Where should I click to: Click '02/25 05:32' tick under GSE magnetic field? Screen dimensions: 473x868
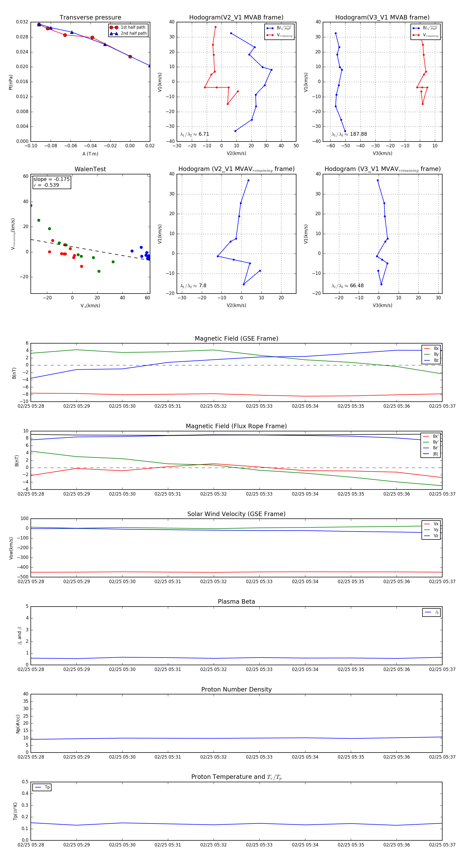[x=213, y=406]
